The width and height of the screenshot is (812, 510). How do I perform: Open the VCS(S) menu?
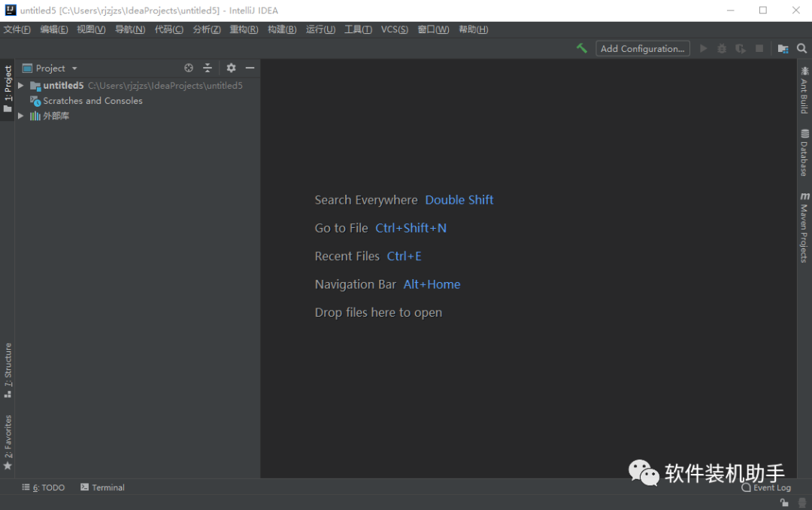(395, 29)
